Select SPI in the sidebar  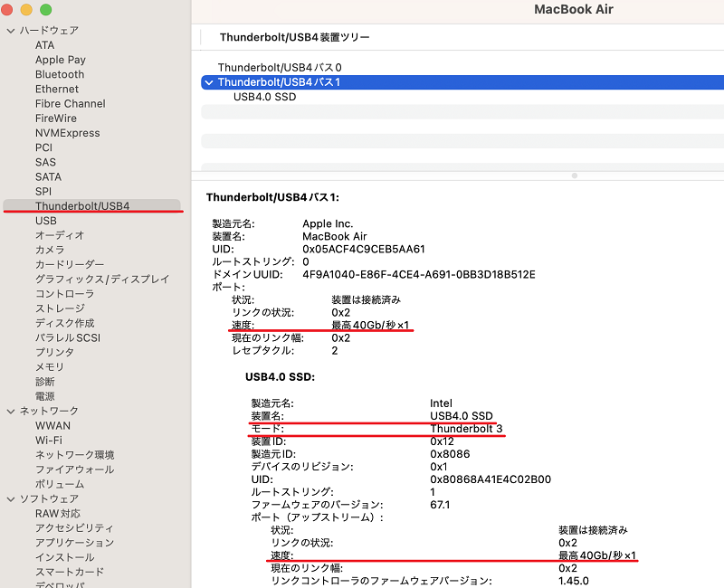(x=43, y=192)
